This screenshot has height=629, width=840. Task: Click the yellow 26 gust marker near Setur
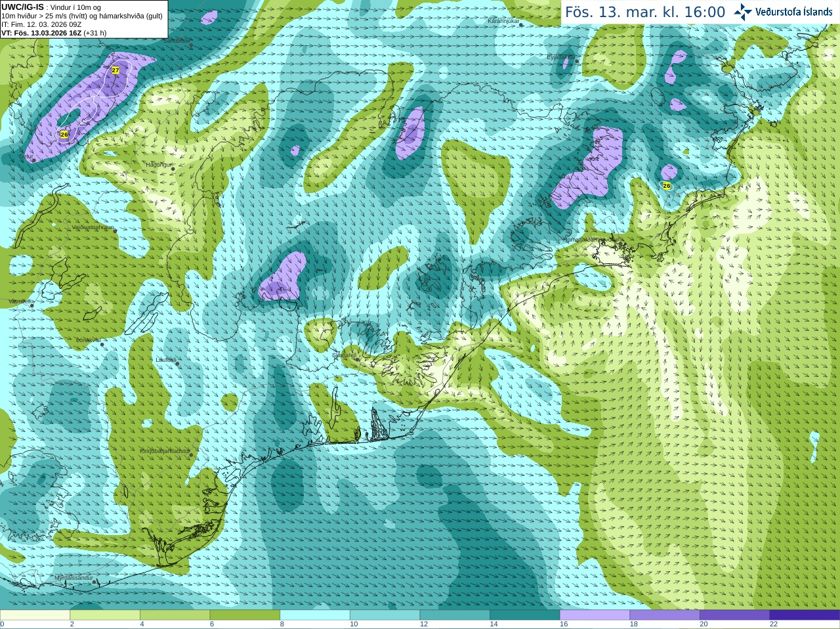(64, 135)
